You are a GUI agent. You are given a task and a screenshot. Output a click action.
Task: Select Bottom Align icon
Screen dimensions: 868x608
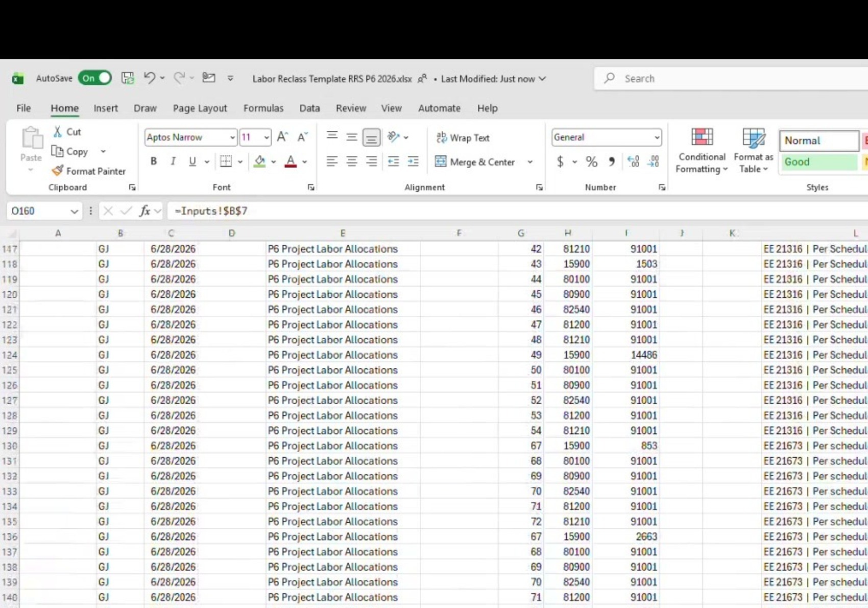click(x=371, y=137)
